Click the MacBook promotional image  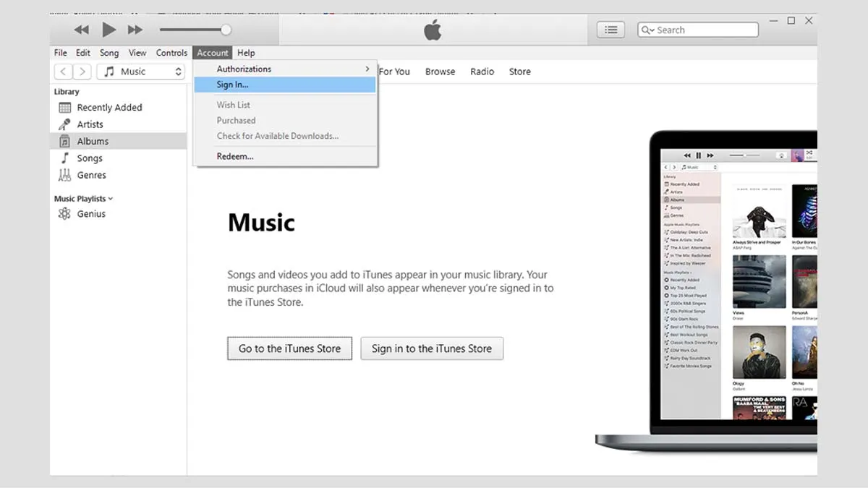(707, 293)
